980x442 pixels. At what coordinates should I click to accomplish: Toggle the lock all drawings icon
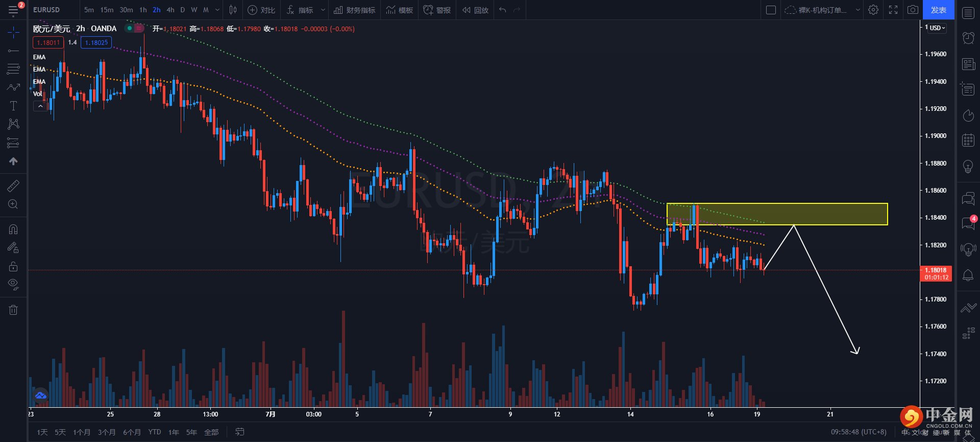click(x=13, y=266)
